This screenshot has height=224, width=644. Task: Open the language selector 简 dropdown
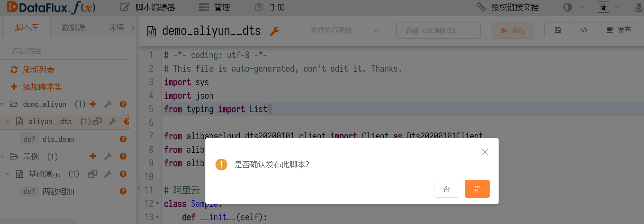[609, 7]
